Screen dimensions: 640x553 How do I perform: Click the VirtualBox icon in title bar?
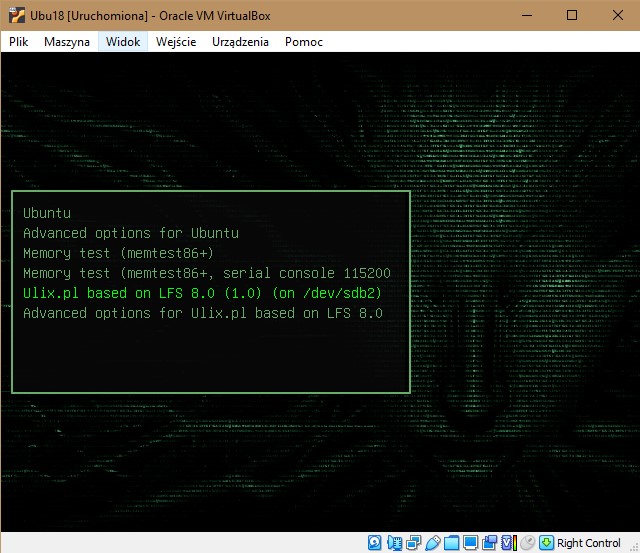(13, 15)
